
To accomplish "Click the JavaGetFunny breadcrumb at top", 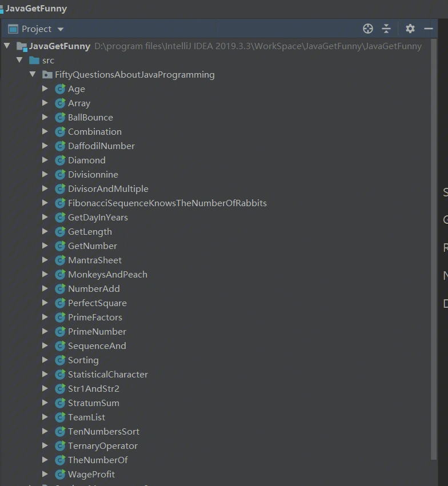I will (x=36, y=9).
